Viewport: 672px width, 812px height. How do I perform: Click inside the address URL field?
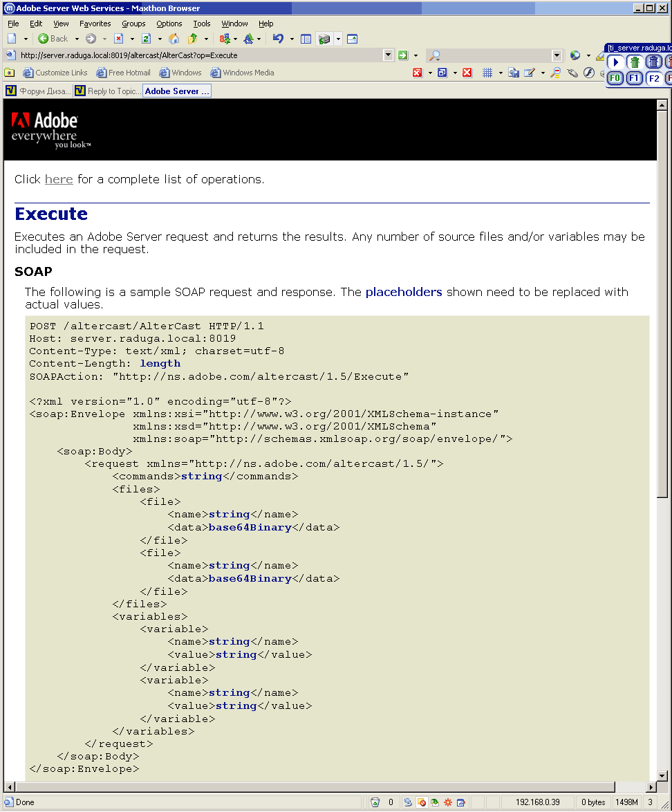coord(200,55)
